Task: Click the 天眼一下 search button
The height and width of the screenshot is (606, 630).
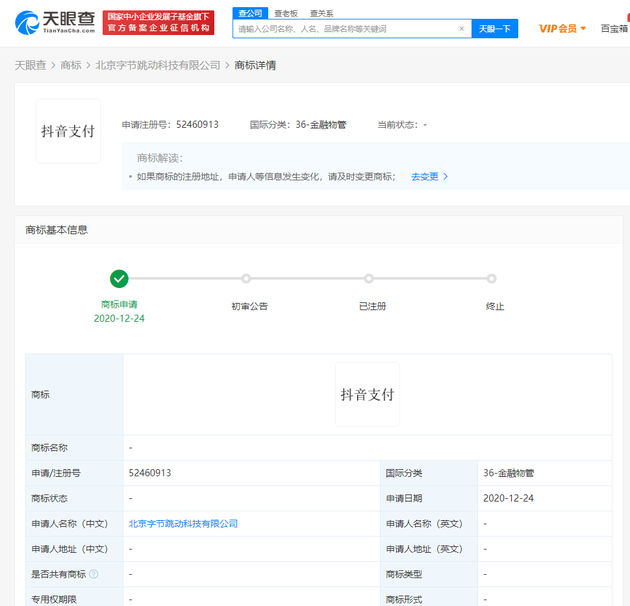Action: pos(495,29)
